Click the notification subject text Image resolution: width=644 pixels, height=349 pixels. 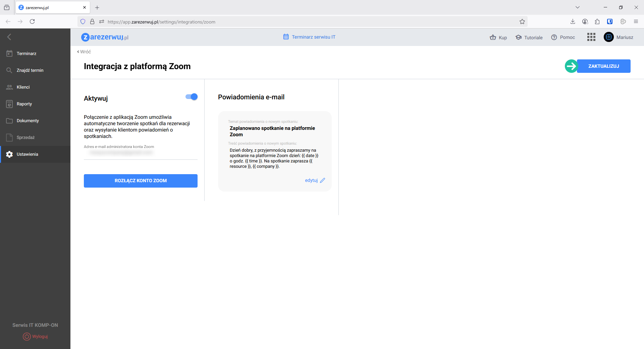point(272,131)
